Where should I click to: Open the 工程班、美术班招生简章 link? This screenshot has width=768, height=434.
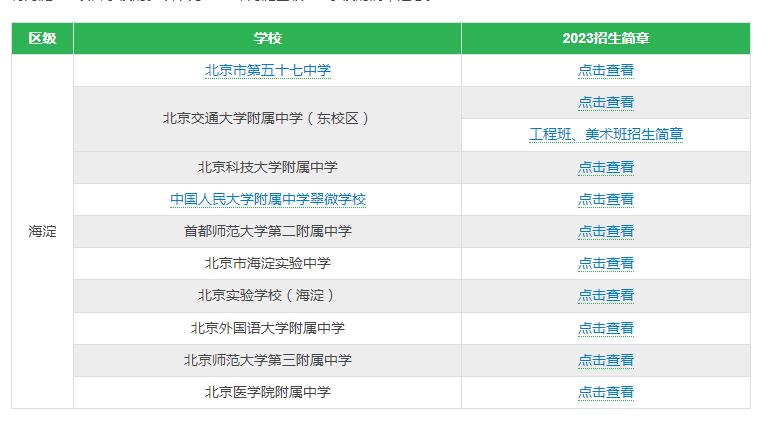point(605,134)
